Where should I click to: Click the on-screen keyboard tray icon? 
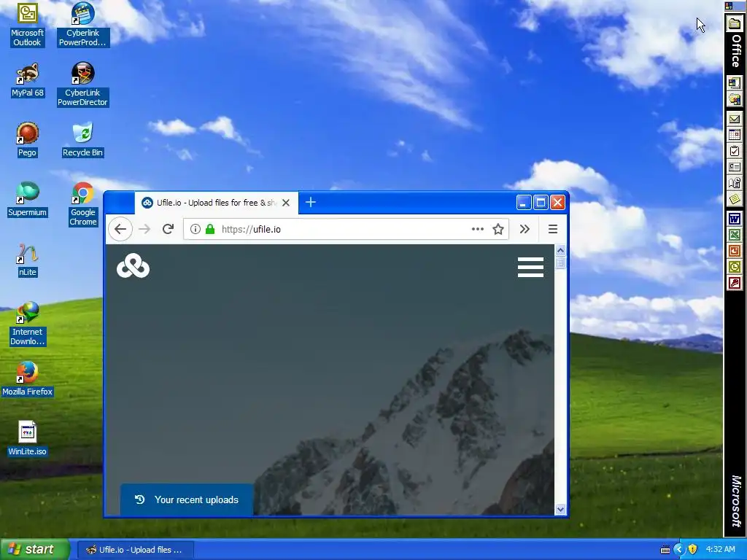click(665, 550)
